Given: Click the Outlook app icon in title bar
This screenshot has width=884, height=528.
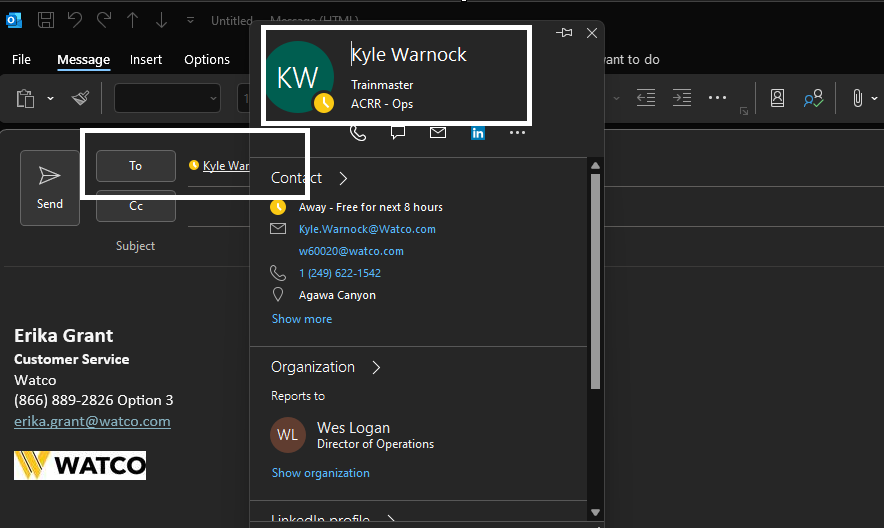Looking at the screenshot, I should (x=14, y=21).
